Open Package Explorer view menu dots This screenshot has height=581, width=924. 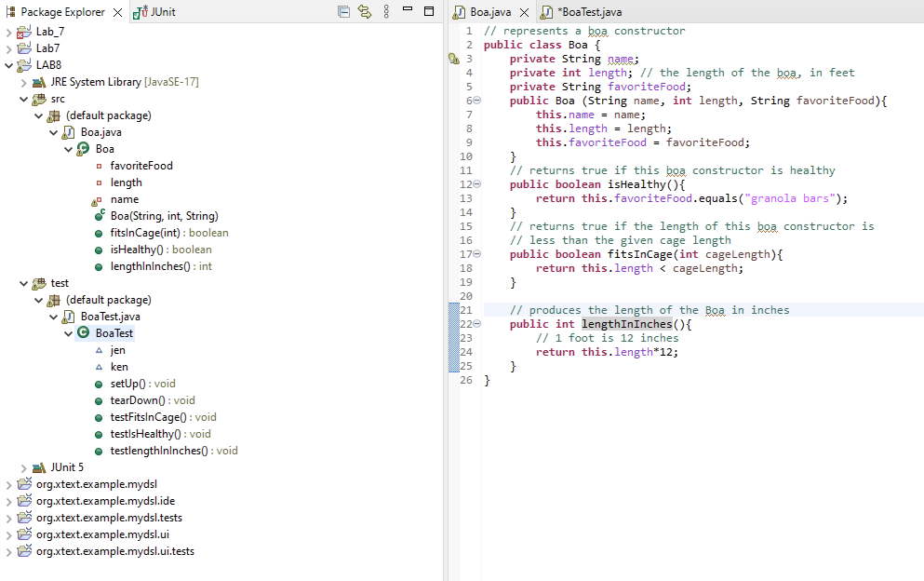click(386, 11)
